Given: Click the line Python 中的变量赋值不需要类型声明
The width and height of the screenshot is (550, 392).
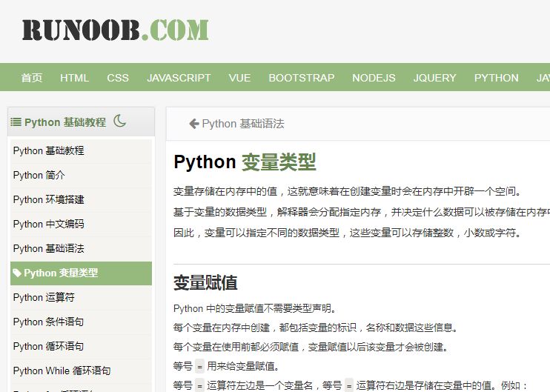Looking at the screenshot, I should [x=255, y=308].
